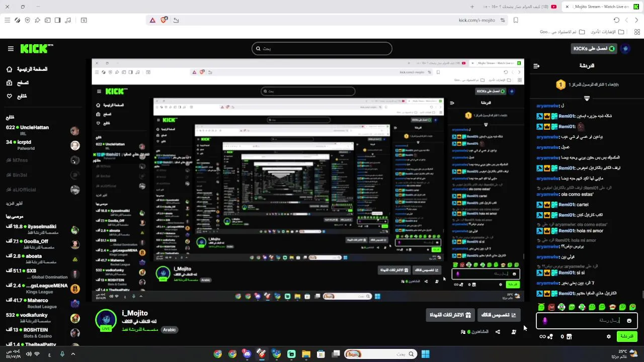Image resolution: width=644 pixels, height=362 pixels.
Task: Open the user profile avatar menu
Action: point(626,49)
